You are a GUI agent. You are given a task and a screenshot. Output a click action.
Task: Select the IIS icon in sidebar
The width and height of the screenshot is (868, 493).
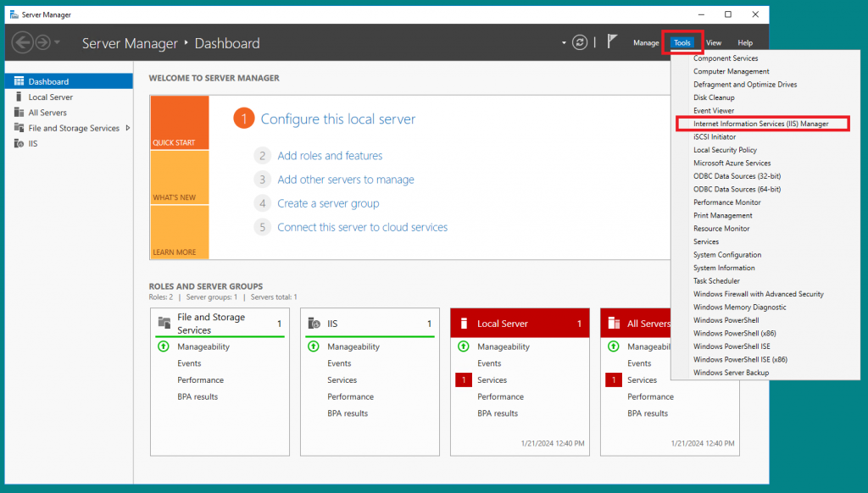pyautogui.click(x=19, y=143)
